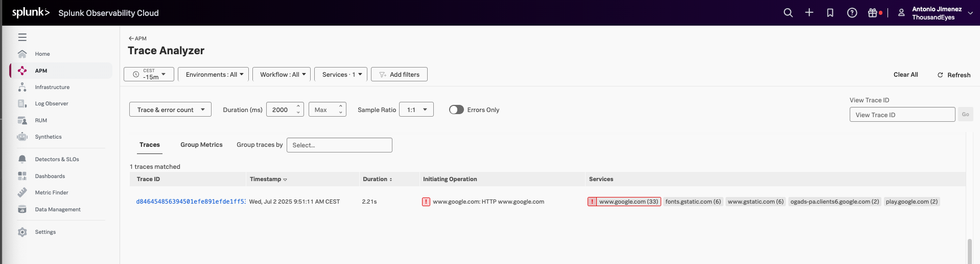Open the Services 1 dropdown
Screen dimensions: 980x264
click(341, 74)
